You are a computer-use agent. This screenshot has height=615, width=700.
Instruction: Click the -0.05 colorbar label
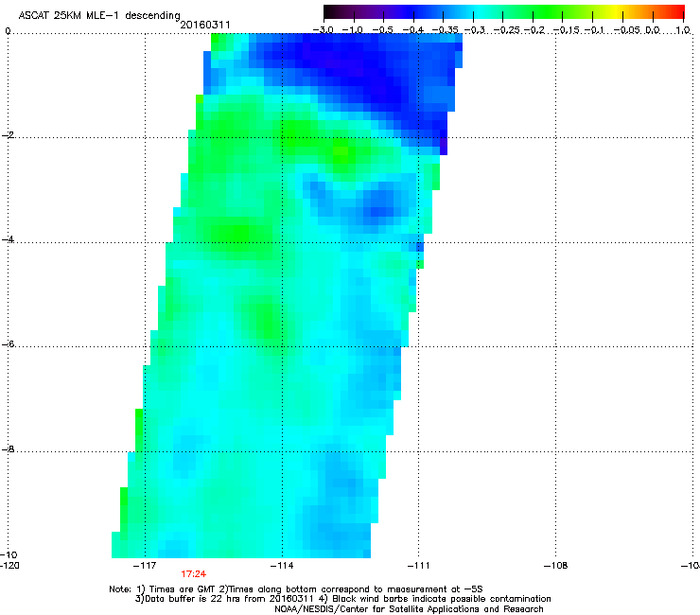[627, 30]
